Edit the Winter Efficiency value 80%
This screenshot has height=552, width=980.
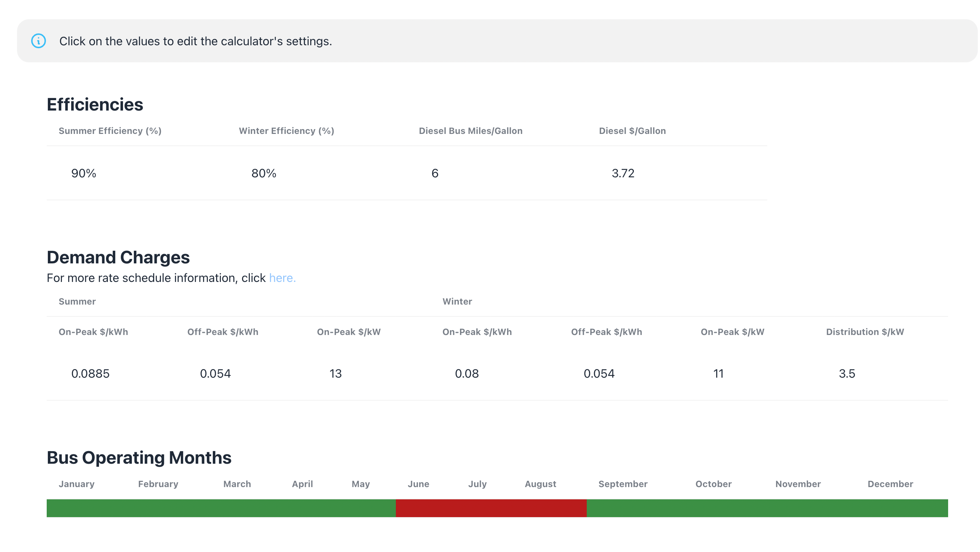tap(264, 173)
